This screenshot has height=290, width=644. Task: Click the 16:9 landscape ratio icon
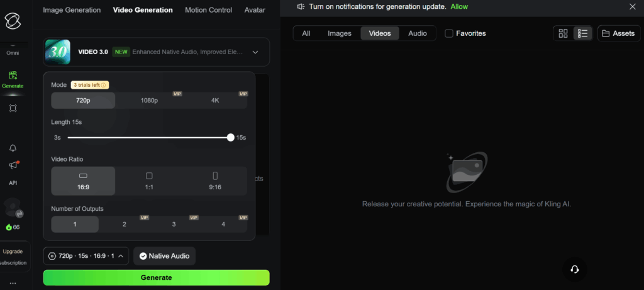[x=83, y=176]
